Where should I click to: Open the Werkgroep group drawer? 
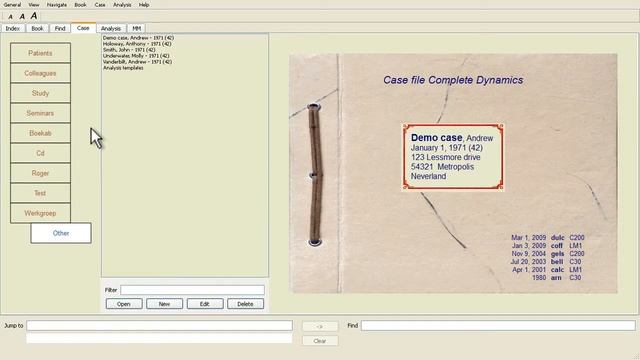pyautogui.click(x=40, y=213)
